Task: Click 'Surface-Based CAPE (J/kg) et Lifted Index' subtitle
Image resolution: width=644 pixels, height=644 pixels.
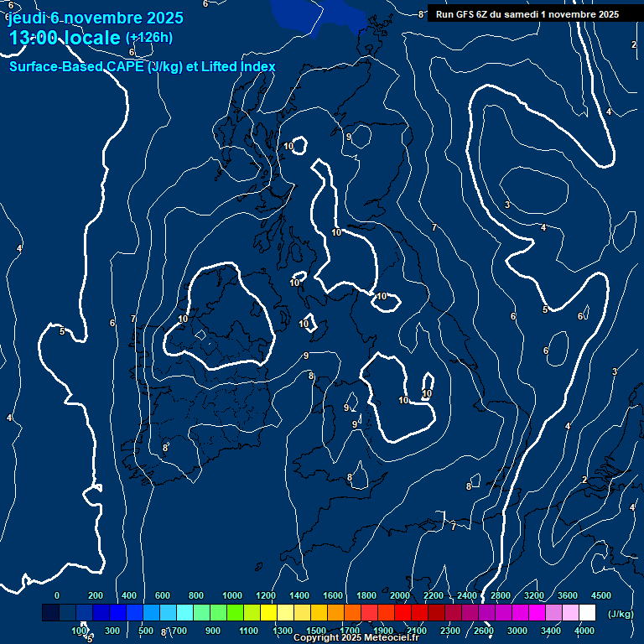Action: coord(142,66)
